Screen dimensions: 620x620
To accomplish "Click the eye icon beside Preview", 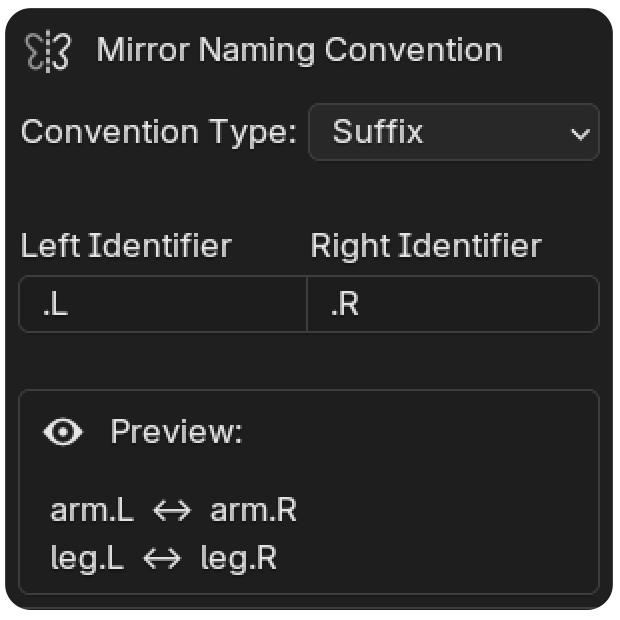I will tap(63, 431).
